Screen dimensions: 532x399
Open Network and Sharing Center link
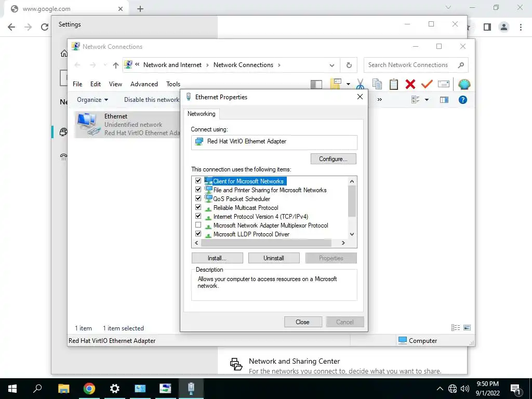(294, 362)
